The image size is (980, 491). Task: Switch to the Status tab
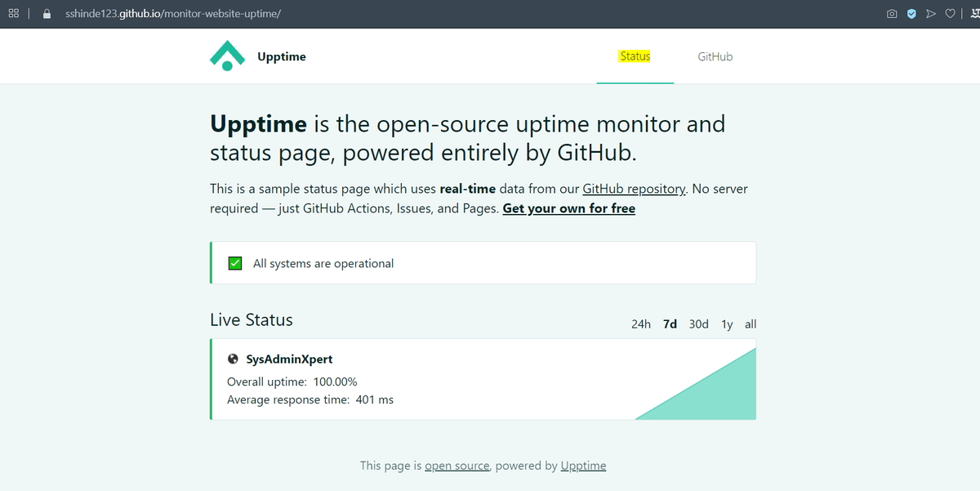[635, 56]
